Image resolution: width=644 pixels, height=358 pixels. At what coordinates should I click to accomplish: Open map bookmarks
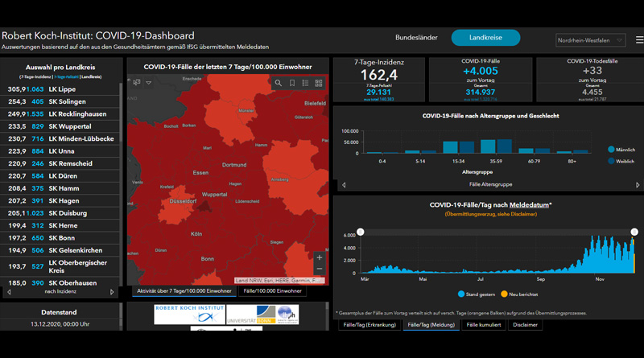(292, 83)
